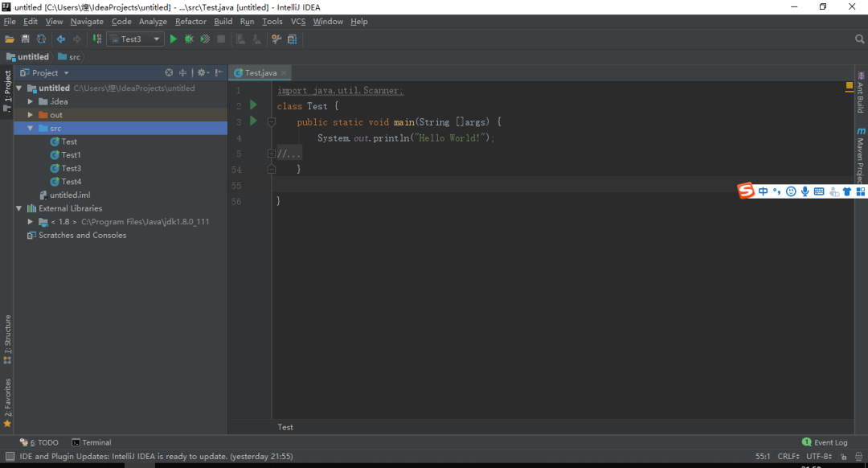Click the Run with Coverage icon

(x=205, y=39)
